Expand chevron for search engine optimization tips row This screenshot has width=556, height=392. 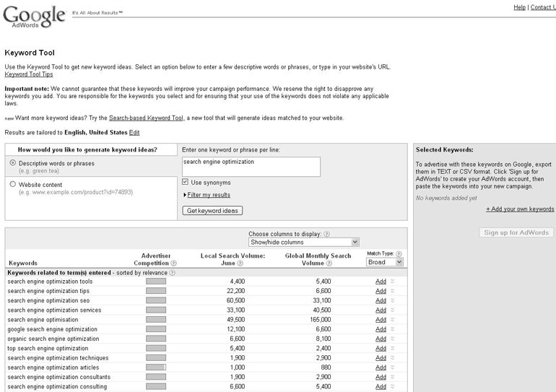(x=393, y=291)
